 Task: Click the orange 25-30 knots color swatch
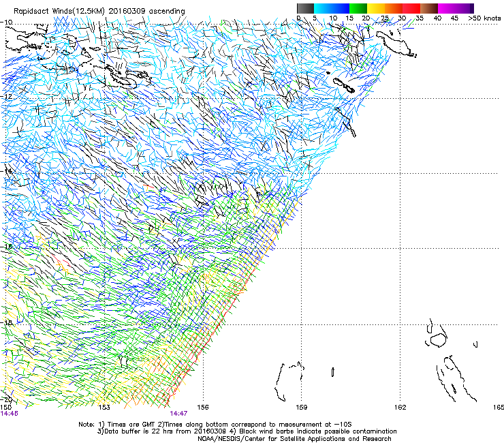point(394,8)
